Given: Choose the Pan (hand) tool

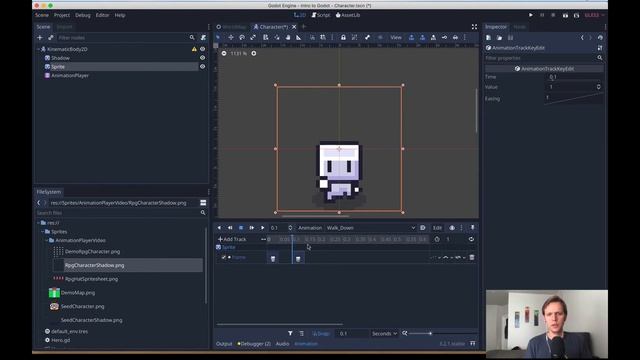Looking at the screenshot, I should click(x=288, y=38).
